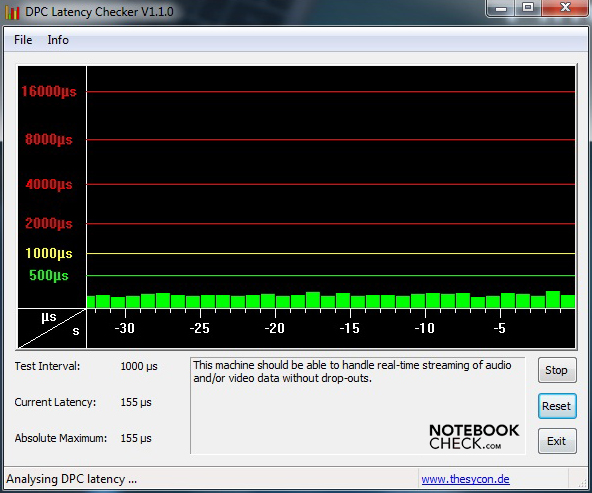592x493 pixels.
Task: Reset the latency measurements
Action: [557, 406]
